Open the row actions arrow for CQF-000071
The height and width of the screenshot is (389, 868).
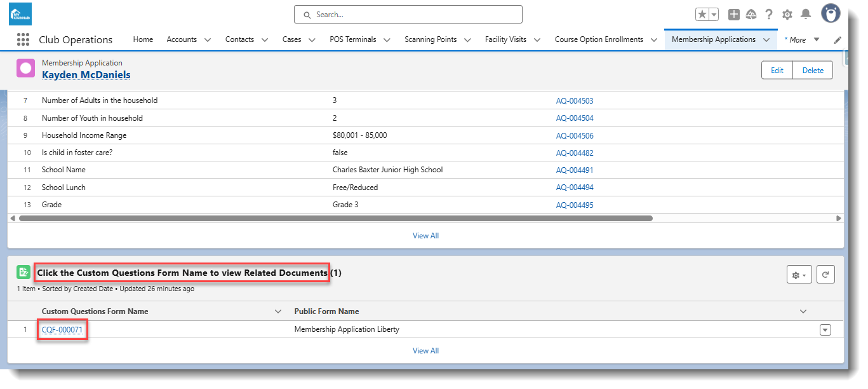pyautogui.click(x=825, y=329)
